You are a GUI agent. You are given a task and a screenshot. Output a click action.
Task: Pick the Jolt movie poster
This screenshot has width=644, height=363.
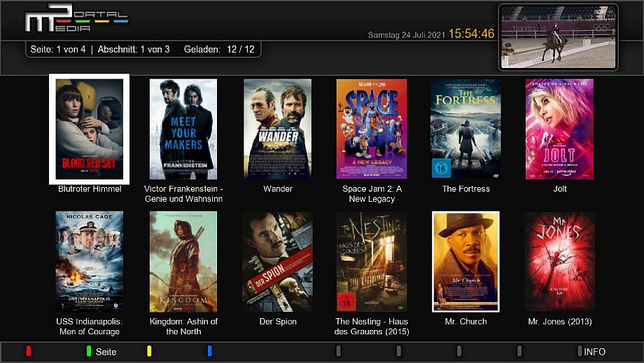click(559, 129)
